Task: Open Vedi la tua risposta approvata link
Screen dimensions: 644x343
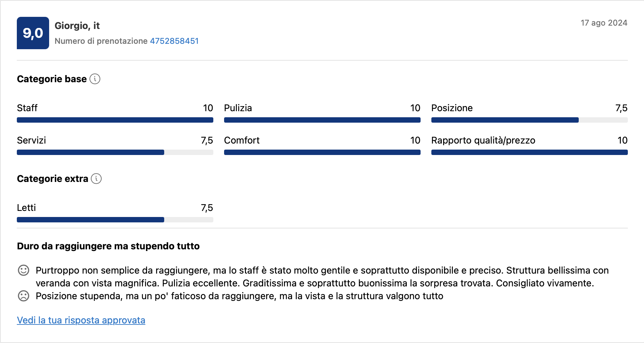Action: click(x=81, y=320)
